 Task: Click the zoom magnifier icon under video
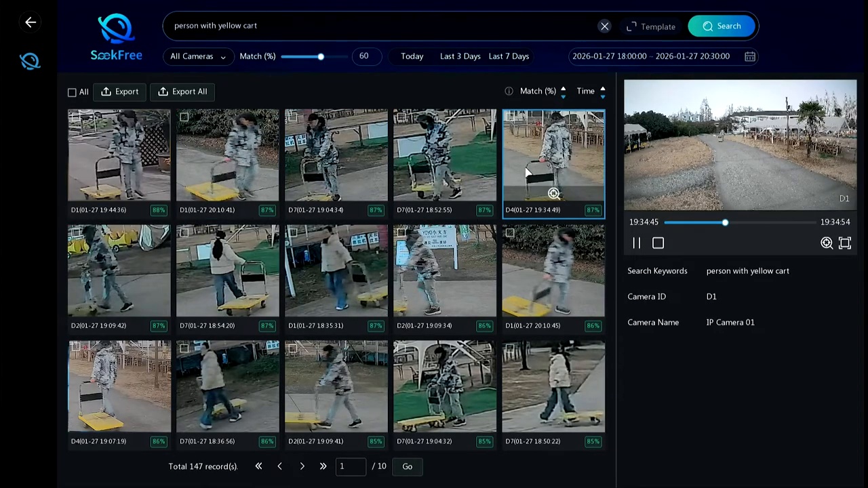point(827,243)
